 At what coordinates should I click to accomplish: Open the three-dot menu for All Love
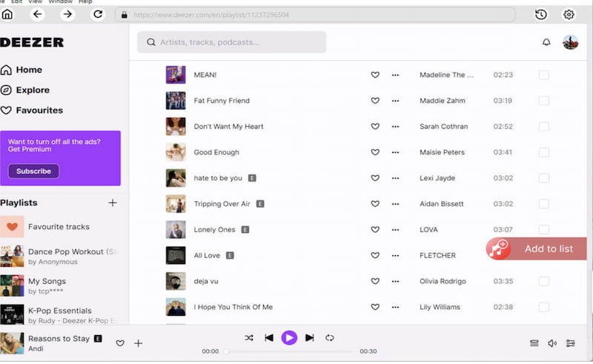coord(395,256)
